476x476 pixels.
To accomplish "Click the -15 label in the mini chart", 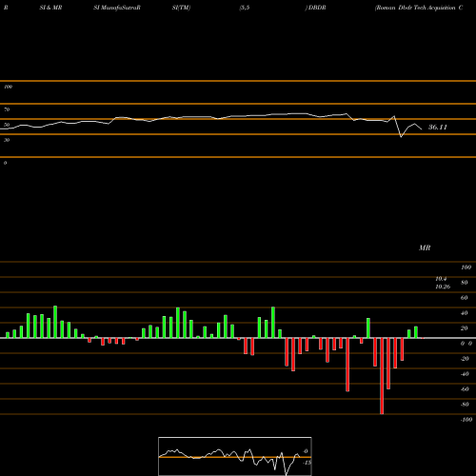I will pos(307,463).
